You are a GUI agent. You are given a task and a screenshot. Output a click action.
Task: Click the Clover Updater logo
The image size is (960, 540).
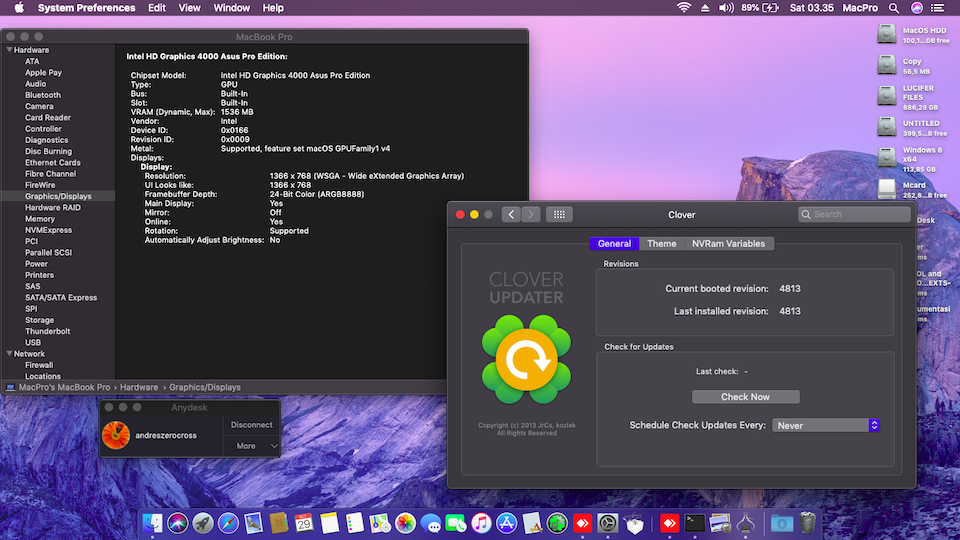pyautogui.click(x=526, y=359)
